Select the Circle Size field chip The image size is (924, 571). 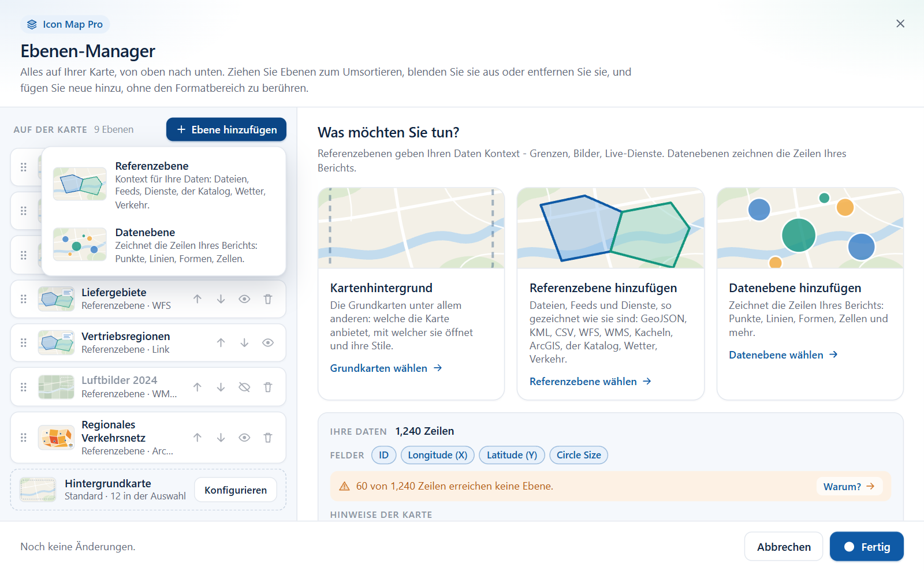tap(579, 455)
